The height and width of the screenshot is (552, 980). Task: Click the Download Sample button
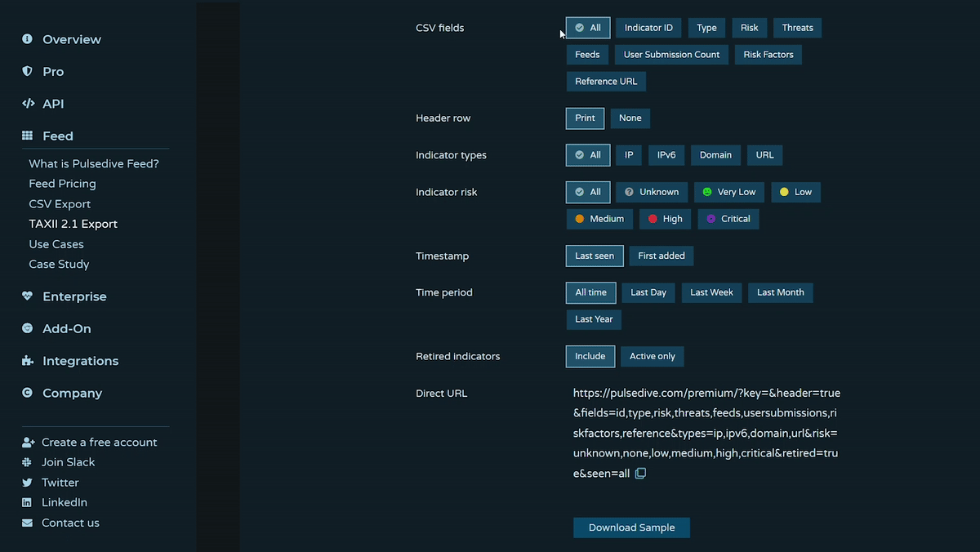click(x=631, y=528)
